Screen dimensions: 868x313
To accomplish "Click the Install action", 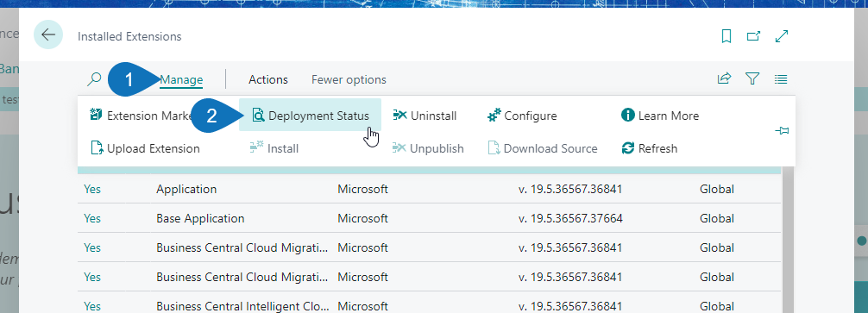I will [x=274, y=148].
